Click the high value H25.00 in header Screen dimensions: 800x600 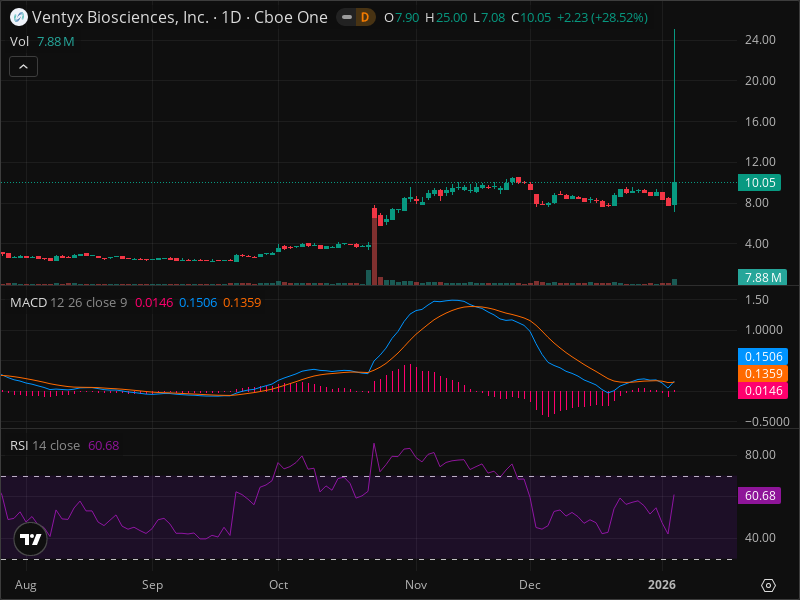point(446,18)
